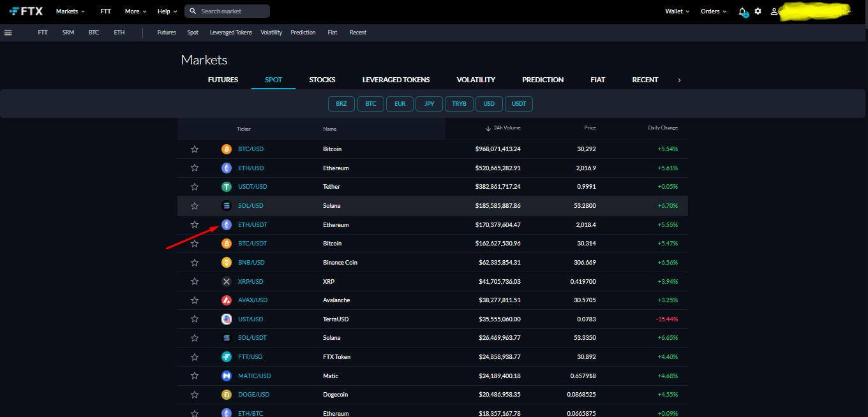Click the Binance Coin icon for BNB/USD
Image resolution: width=868 pixels, height=417 pixels.
[x=227, y=263]
